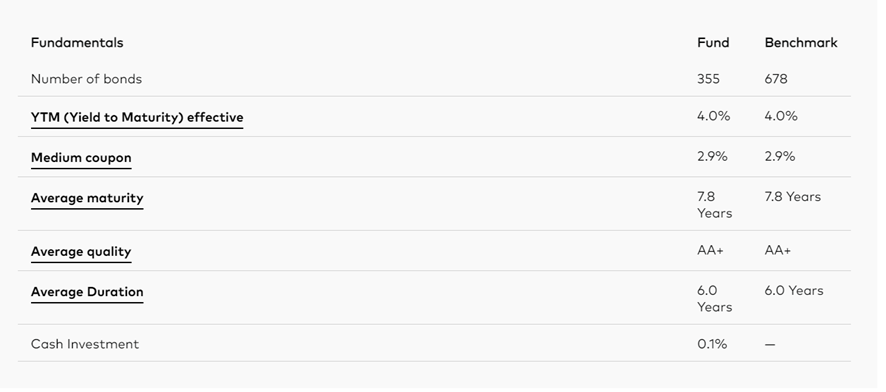The width and height of the screenshot is (886, 392).
Task: Select the fund bond count 355
Action: tap(709, 79)
